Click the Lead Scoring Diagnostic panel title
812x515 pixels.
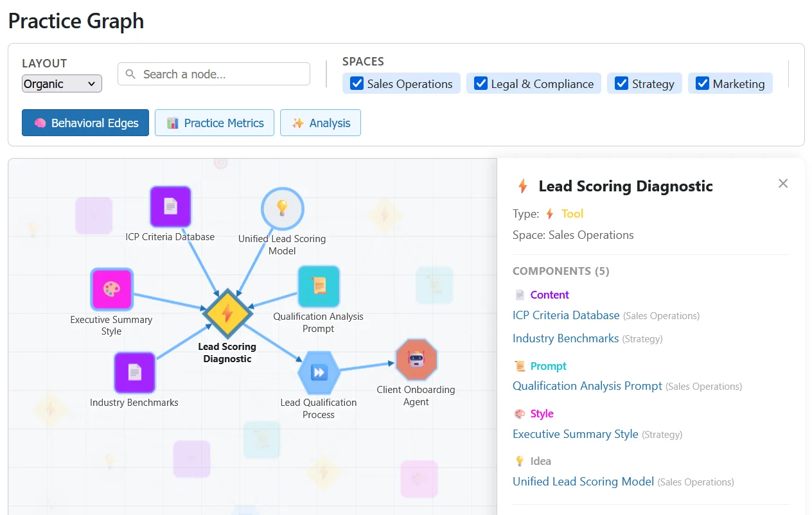point(626,186)
